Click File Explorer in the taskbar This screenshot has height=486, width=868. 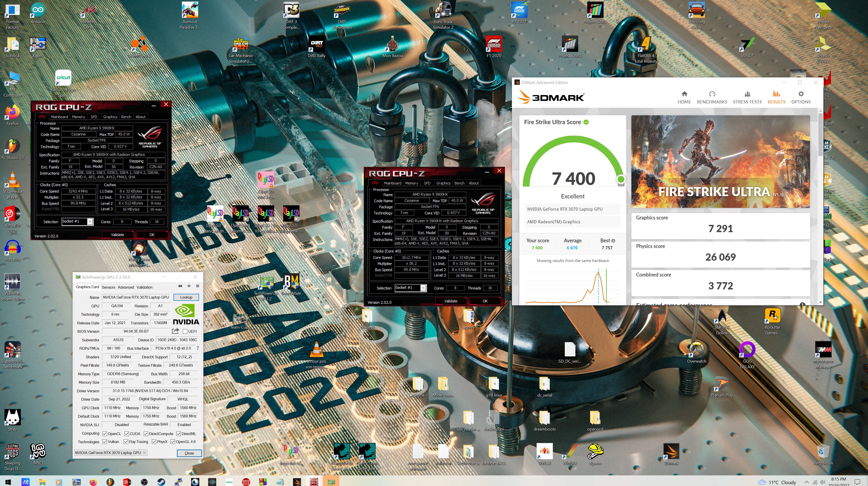click(x=42, y=482)
